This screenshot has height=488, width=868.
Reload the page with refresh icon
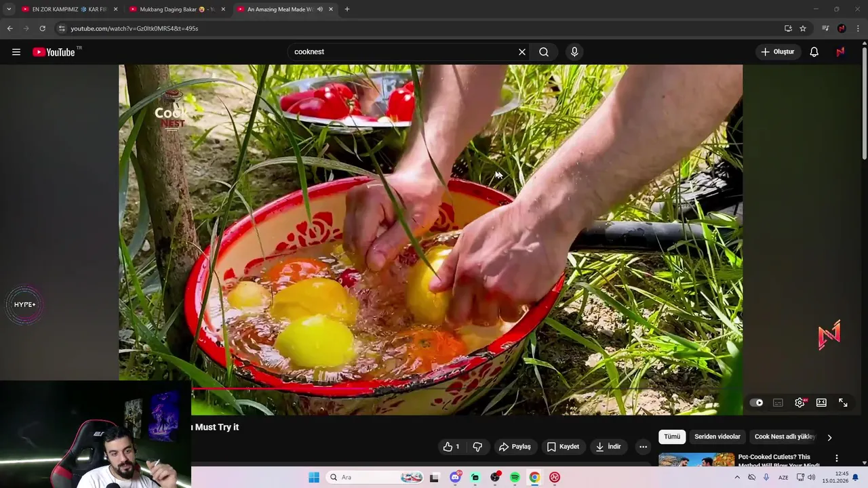point(42,28)
